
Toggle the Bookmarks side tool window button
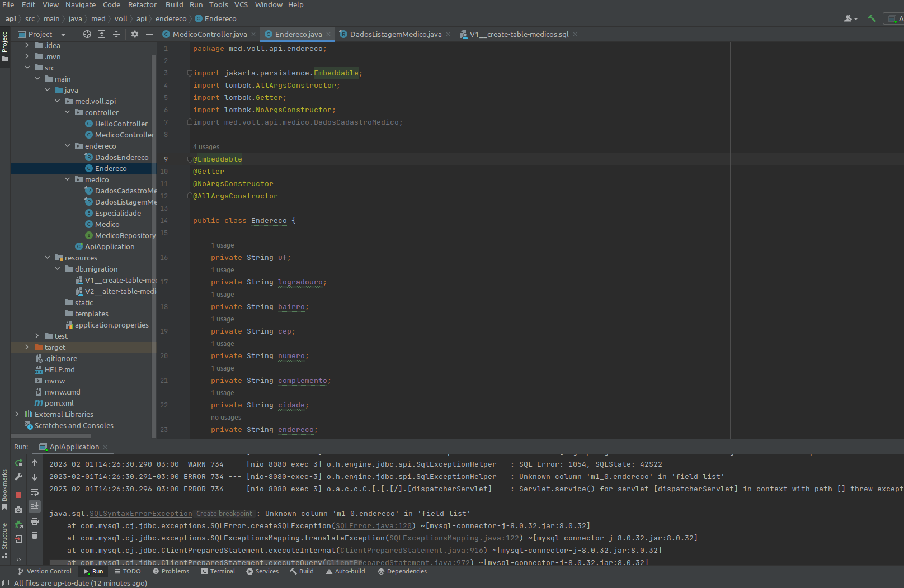click(x=5, y=490)
